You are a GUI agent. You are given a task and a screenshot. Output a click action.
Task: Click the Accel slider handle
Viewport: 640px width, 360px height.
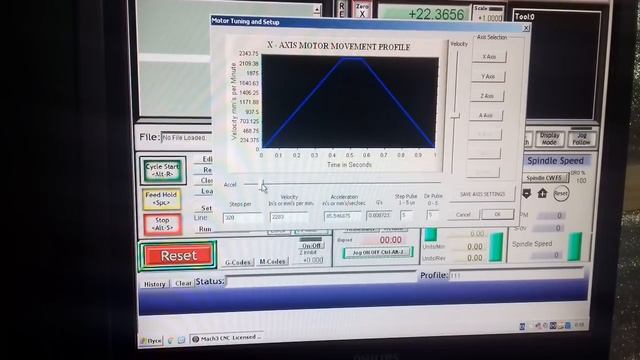click(263, 184)
